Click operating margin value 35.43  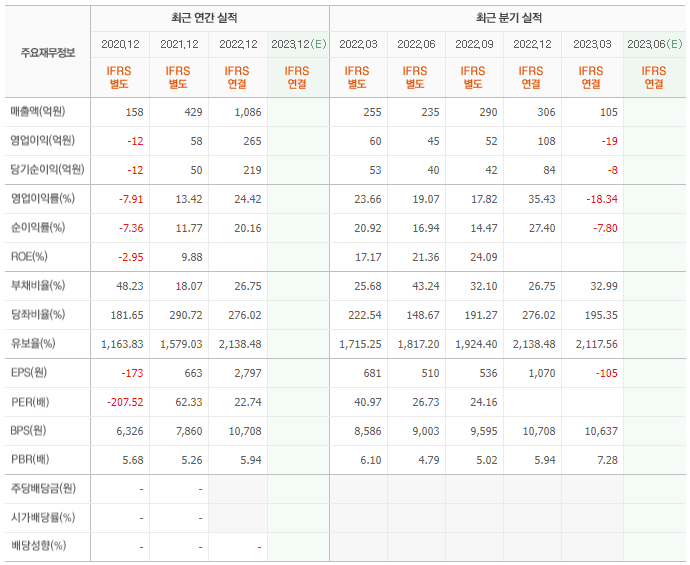point(542,200)
